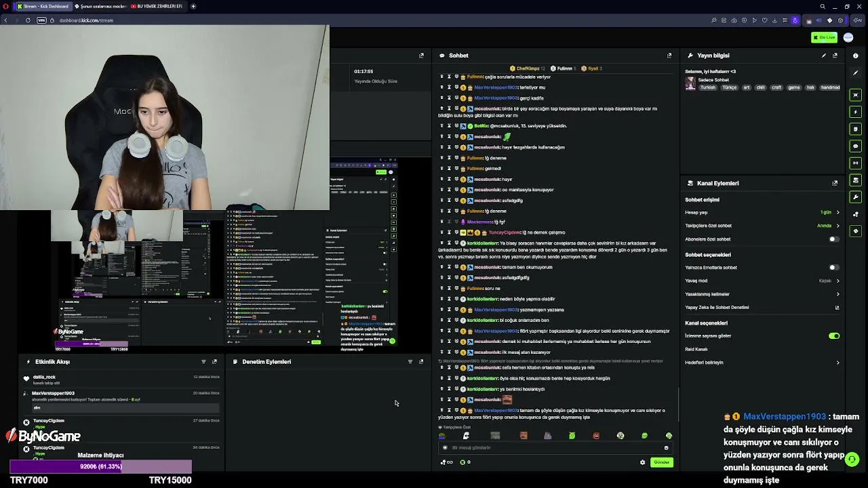Toggle Yalnızca Emotlarla sohbet switch
Viewport: 868px width, 488px height.
pos(833,268)
